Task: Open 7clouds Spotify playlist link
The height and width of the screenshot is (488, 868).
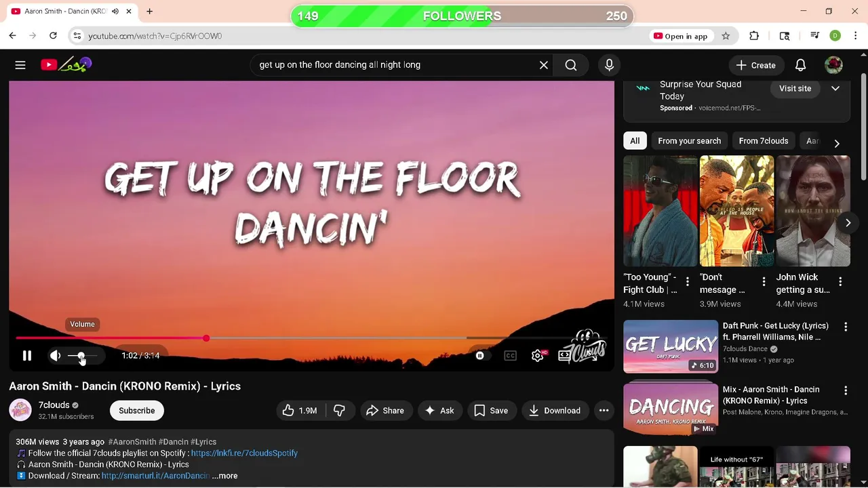Action: (244, 453)
